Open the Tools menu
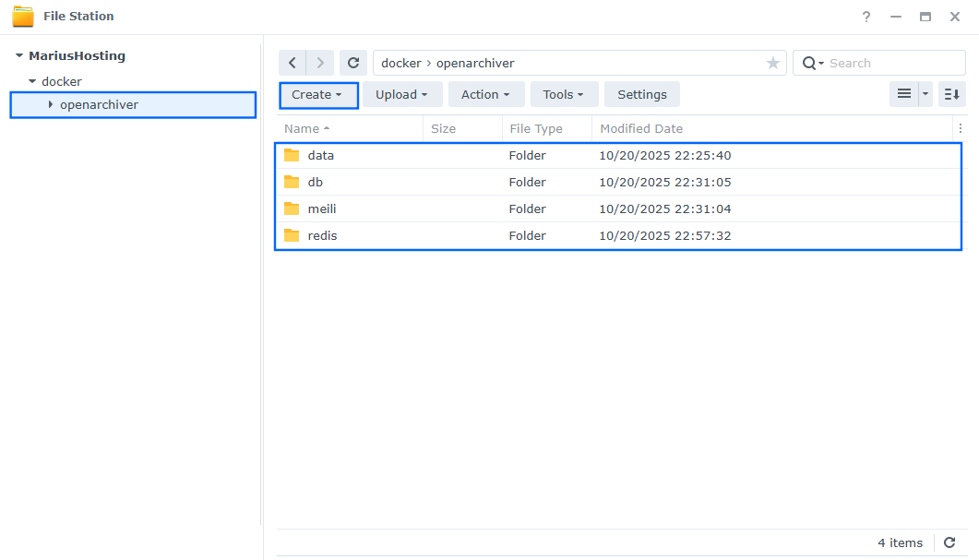This screenshot has width=979, height=560. 564,94
